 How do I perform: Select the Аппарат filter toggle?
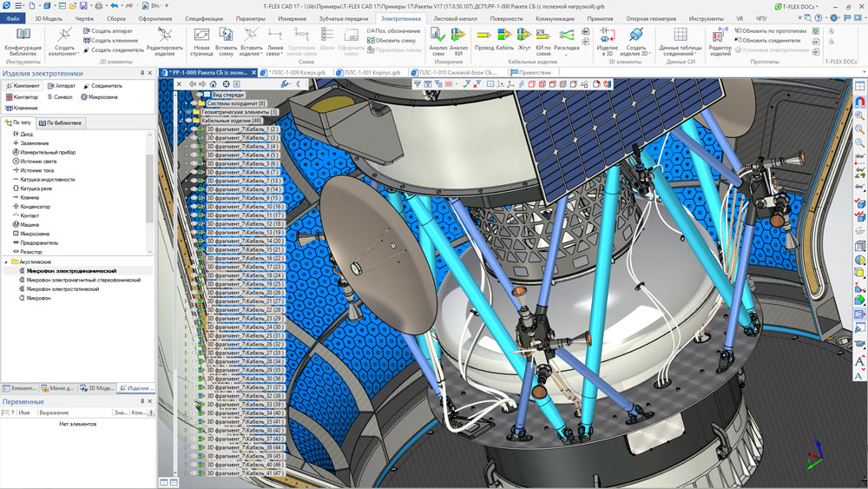62,86
